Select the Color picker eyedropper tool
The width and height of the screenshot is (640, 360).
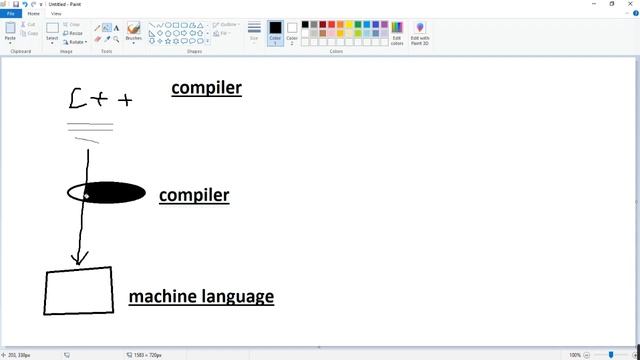[107, 39]
